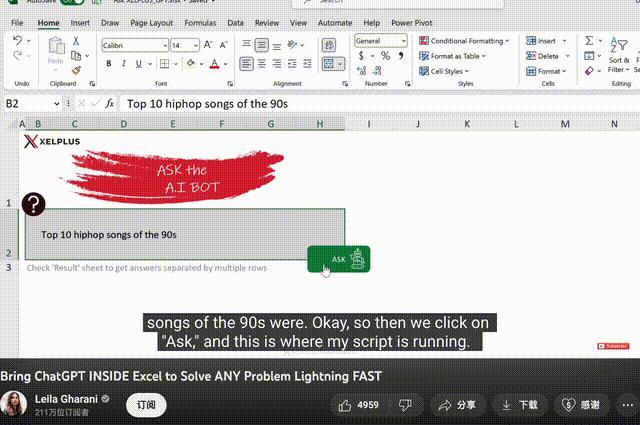640x425 pixels.
Task: Expand the Name Box B2 dropdown
Action: coord(56,104)
